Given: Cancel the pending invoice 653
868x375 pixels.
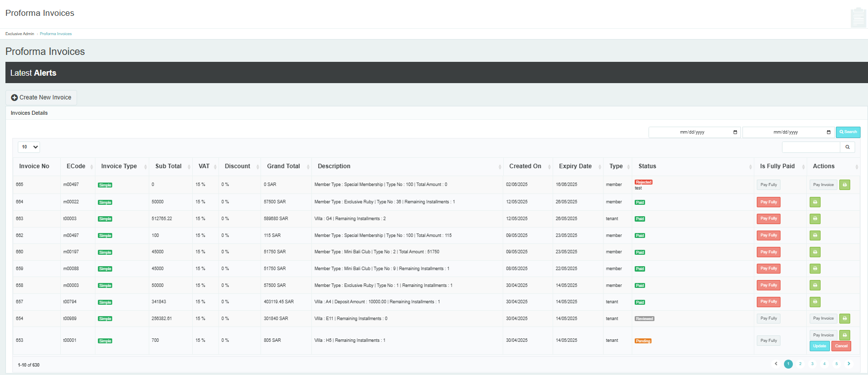Looking at the screenshot, I should (841, 346).
